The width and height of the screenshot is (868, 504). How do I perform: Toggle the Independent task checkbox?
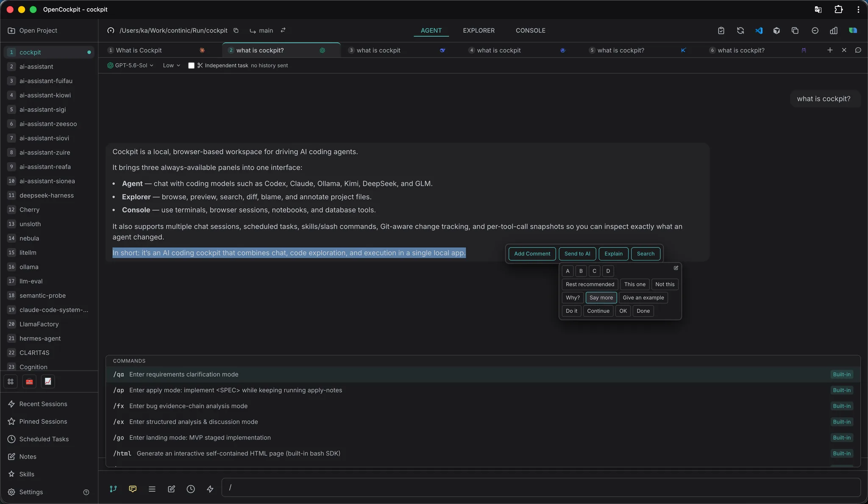click(x=191, y=65)
